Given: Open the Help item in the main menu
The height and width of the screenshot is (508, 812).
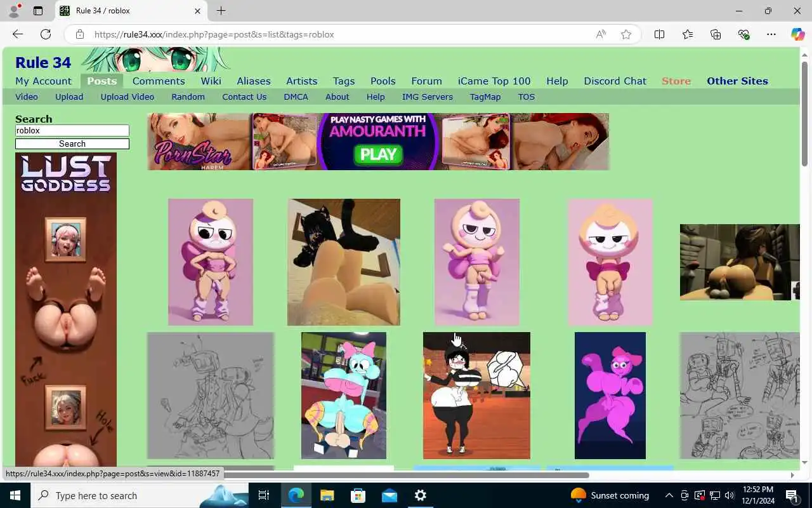Looking at the screenshot, I should [x=557, y=81].
